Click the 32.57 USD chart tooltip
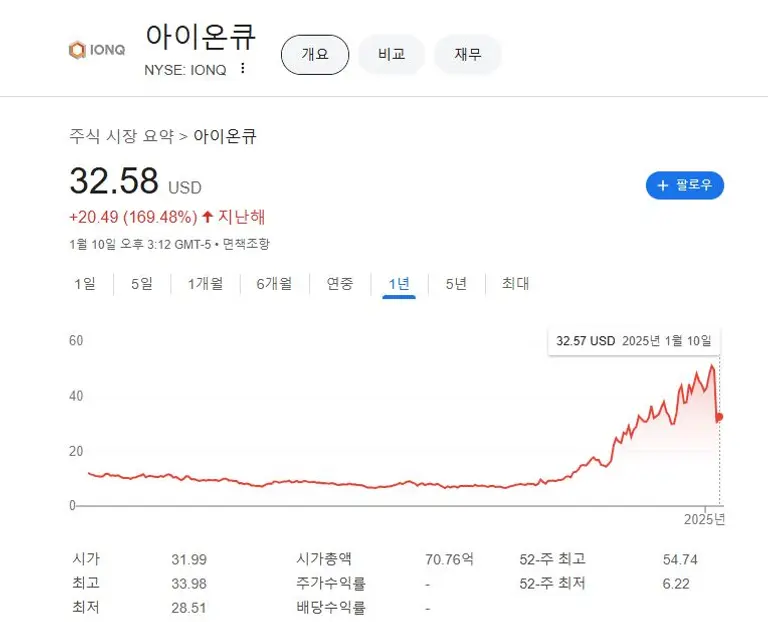 point(634,341)
